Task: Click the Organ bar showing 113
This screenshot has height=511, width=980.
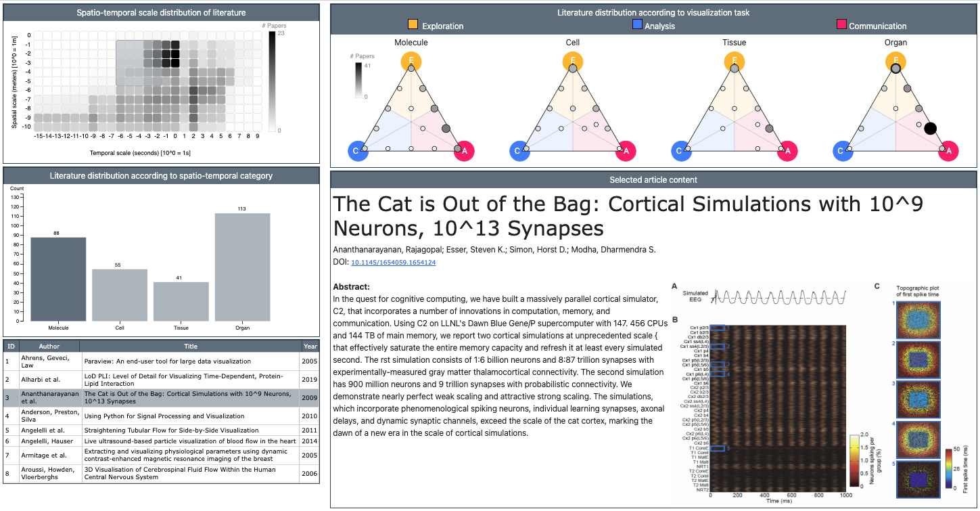Action: click(x=242, y=267)
